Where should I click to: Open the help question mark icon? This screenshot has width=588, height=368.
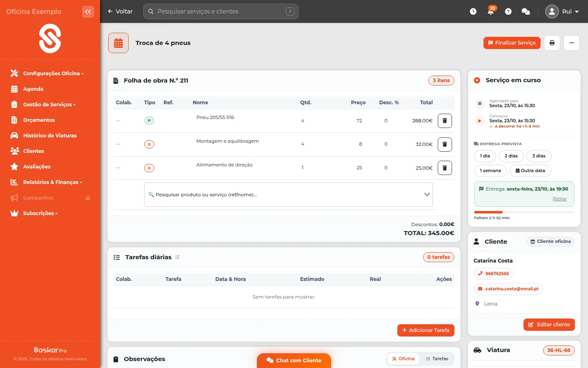(508, 11)
